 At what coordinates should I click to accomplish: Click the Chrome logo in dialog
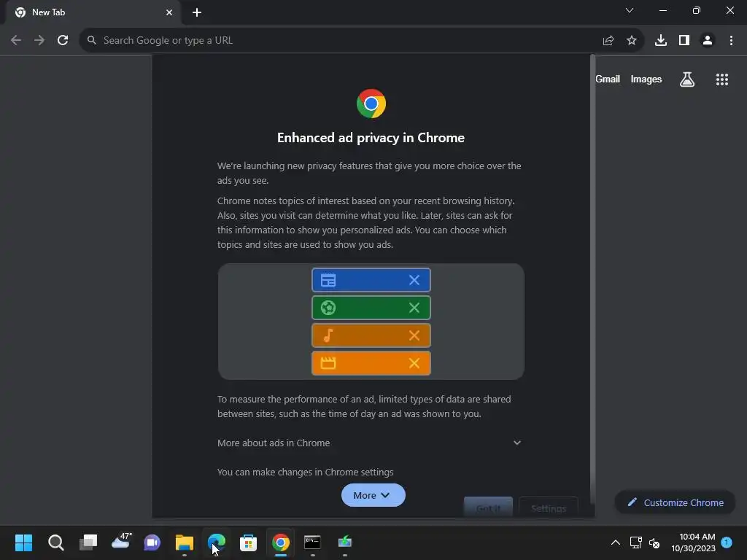371,104
